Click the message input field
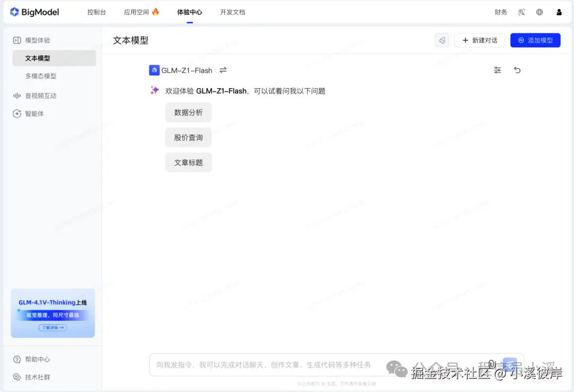This screenshot has height=392, width=574. pos(266,365)
